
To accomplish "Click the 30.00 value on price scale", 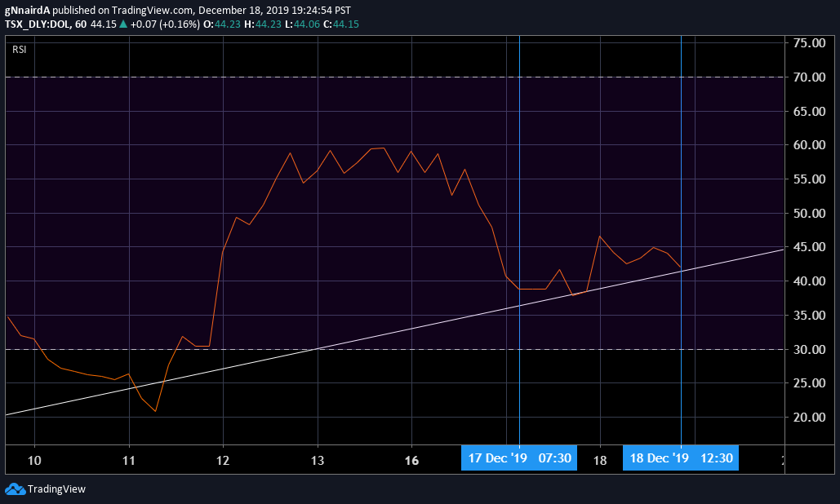I will pyautogui.click(x=809, y=349).
